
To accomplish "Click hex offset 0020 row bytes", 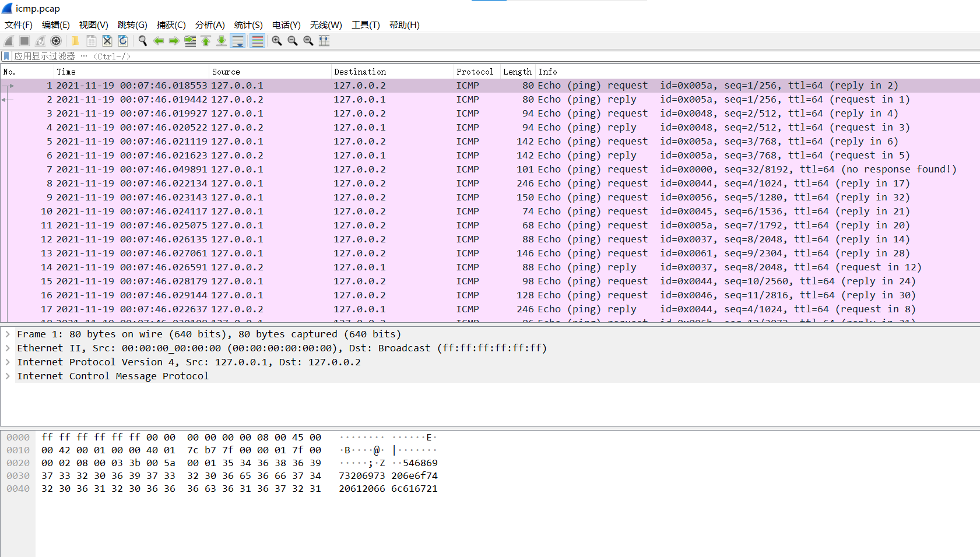I will (181, 463).
